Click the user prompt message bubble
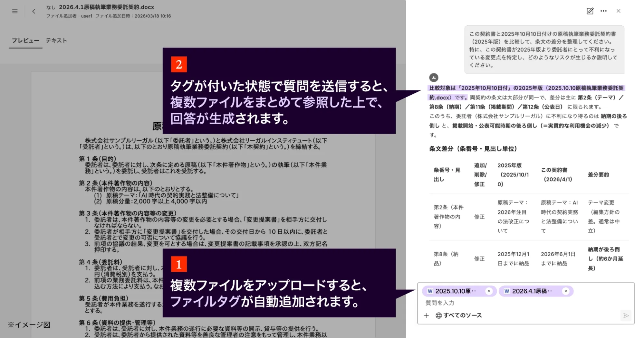The width and height of the screenshot is (644, 338). coord(544,50)
